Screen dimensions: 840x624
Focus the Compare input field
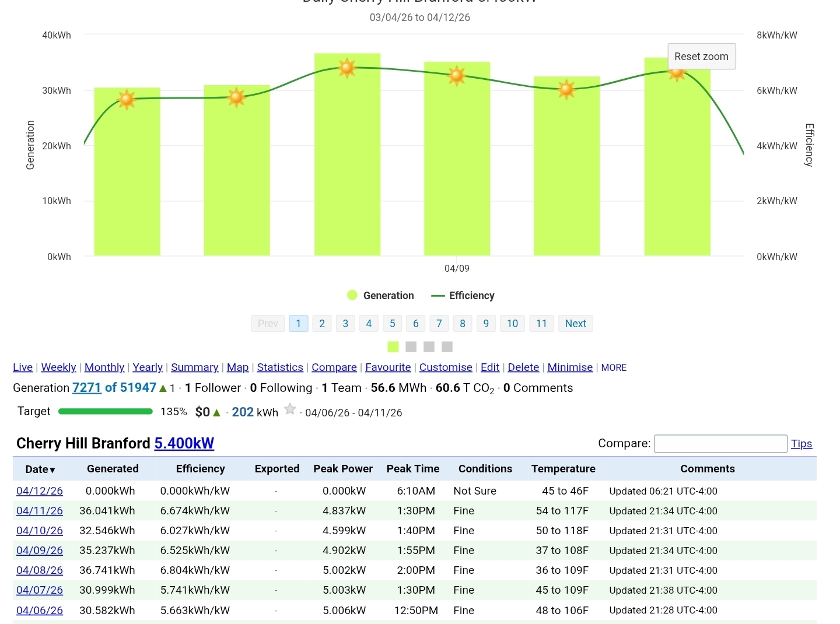[720, 444]
